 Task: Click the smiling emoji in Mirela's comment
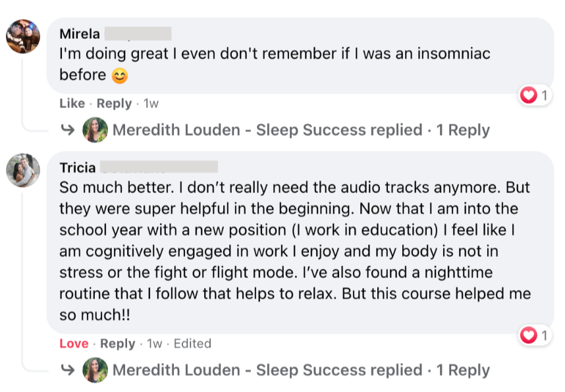click(x=119, y=76)
